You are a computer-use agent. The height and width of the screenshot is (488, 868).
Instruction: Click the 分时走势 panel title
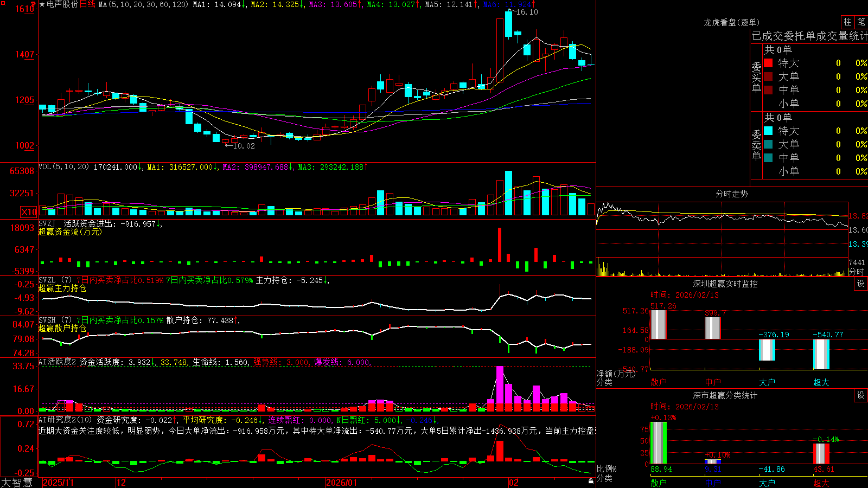tap(732, 194)
